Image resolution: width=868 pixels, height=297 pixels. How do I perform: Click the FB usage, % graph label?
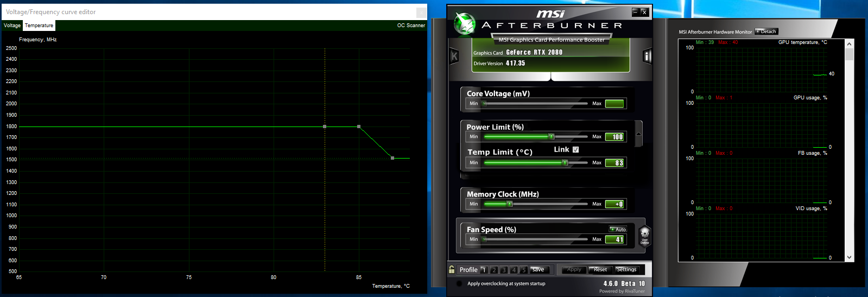point(812,153)
